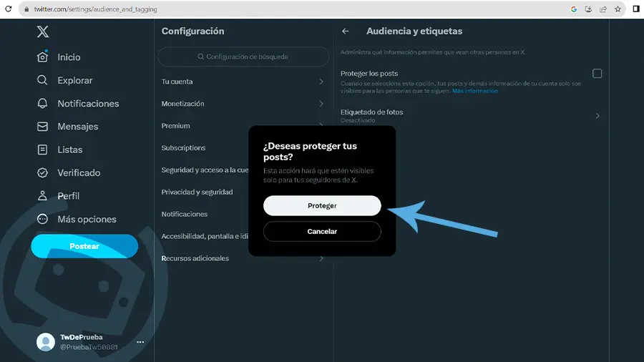This screenshot has width=644, height=362.
Task: Click the Audiencia y etiquetas heading
Action: click(x=414, y=31)
